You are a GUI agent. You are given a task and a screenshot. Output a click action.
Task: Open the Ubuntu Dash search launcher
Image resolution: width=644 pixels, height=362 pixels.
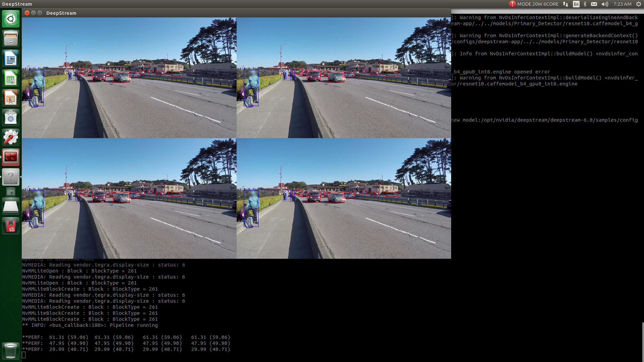point(11,19)
